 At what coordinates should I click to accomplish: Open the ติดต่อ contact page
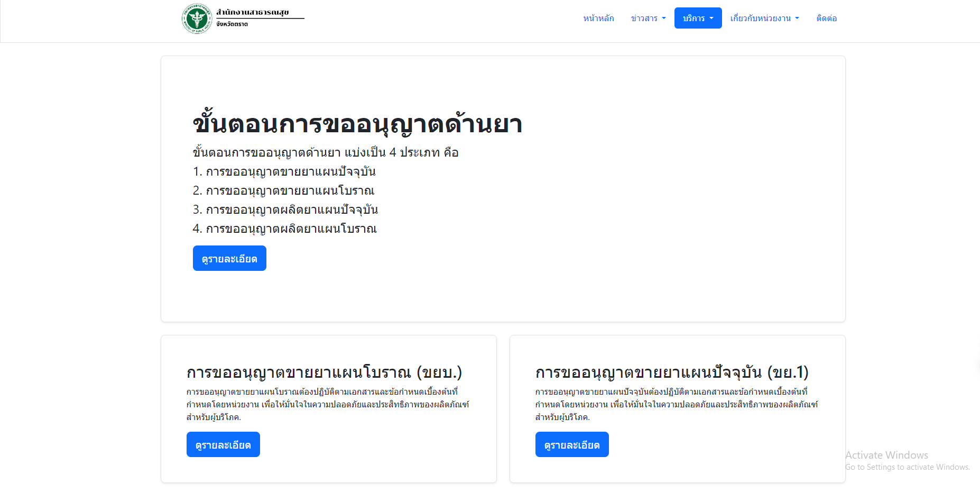tap(826, 19)
